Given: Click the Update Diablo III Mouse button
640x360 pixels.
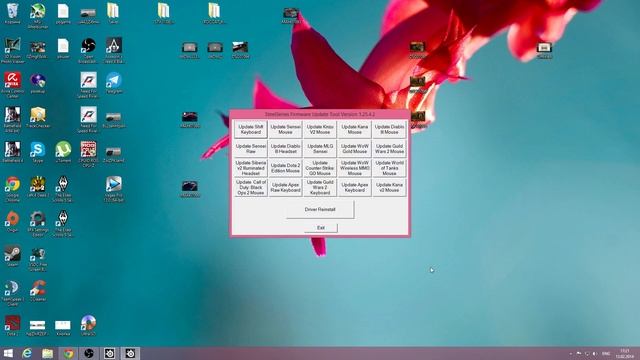Looking at the screenshot, I should [x=389, y=129].
